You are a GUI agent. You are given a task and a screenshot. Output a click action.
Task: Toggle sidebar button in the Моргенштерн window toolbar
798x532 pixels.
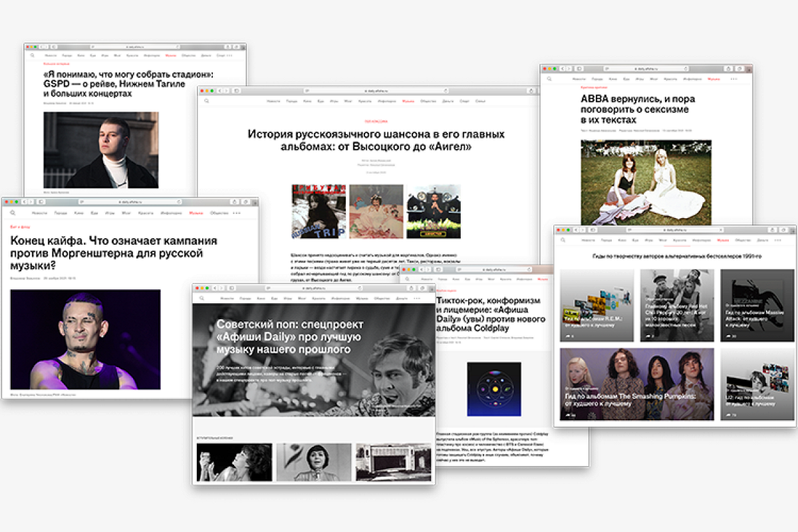41,201
